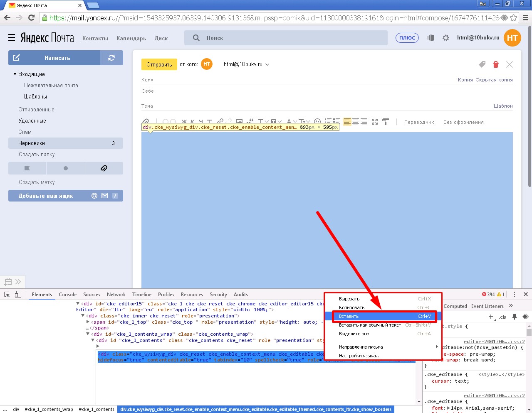532x413 pixels.
Task: Filter by flagged messages icon
Action: (x=27, y=168)
